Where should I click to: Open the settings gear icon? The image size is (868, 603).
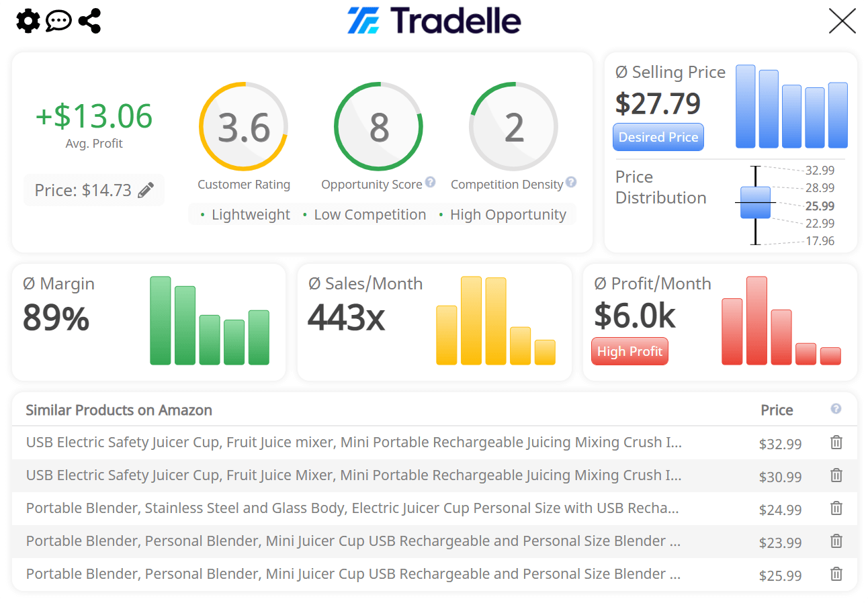coord(27,21)
